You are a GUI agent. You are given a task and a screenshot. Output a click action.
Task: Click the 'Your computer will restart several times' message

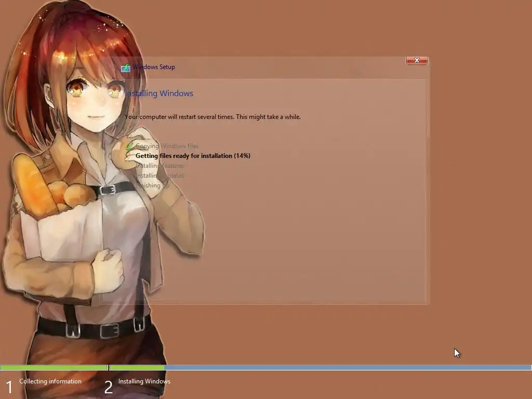[x=212, y=117]
